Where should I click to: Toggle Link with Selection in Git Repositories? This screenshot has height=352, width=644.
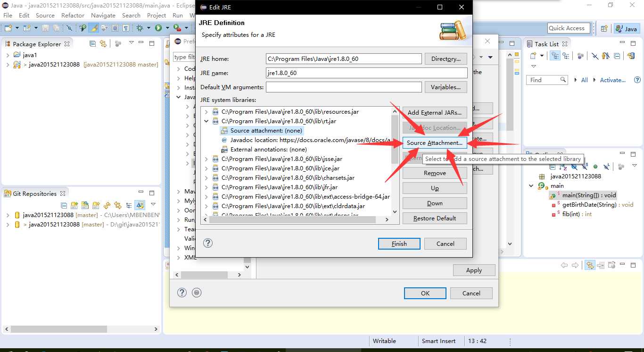(117, 205)
